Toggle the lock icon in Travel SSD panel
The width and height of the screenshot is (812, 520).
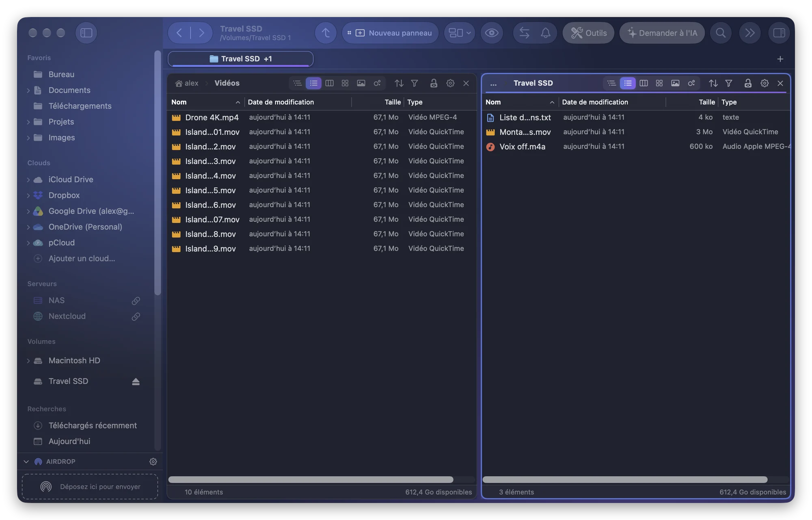[748, 83]
